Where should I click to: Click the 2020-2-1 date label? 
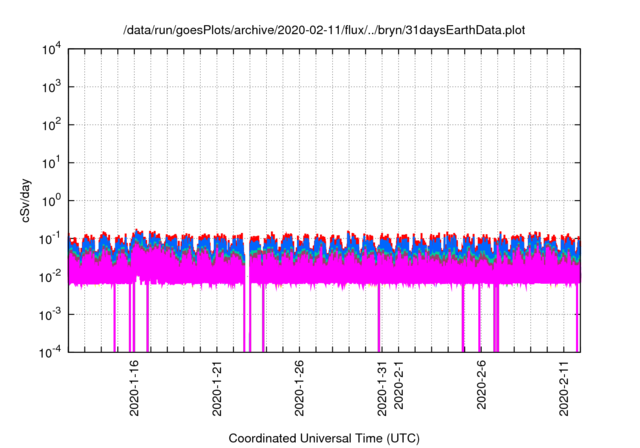[398, 385]
